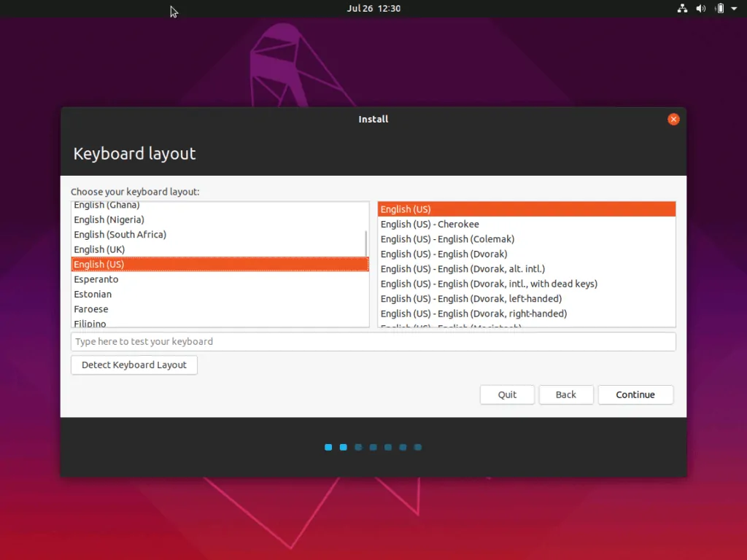Select Faroese keyboard layout

coord(90,309)
